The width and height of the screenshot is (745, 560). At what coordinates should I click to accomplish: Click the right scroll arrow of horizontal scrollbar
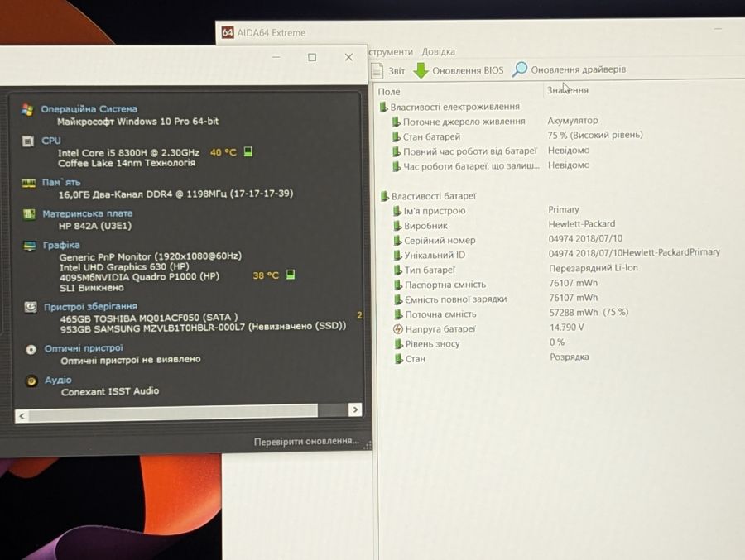(355, 409)
